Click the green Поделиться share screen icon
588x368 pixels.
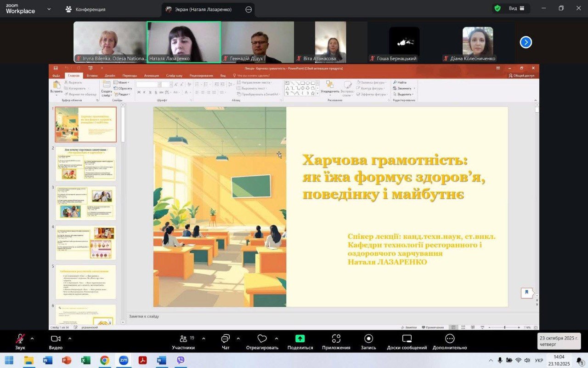click(x=300, y=339)
